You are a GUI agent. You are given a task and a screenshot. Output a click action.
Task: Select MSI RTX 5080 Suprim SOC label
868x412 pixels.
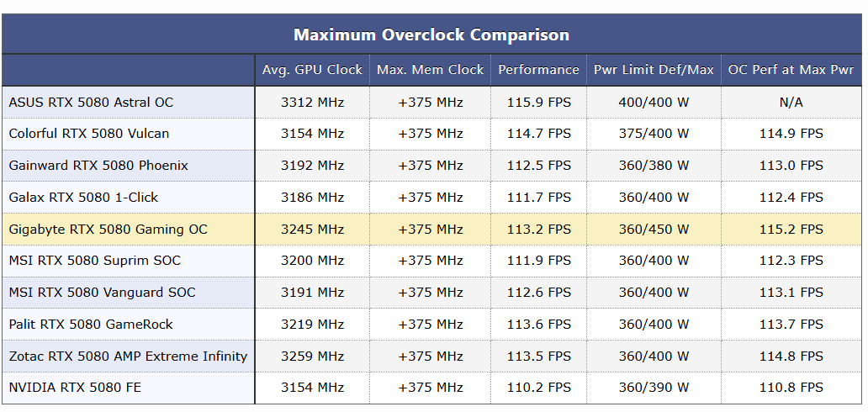pos(95,261)
